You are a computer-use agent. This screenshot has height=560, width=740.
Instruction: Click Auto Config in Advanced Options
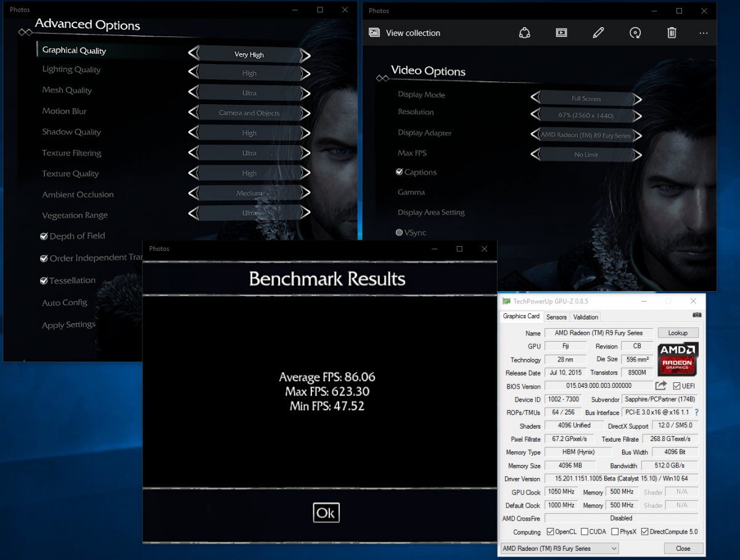click(65, 303)
